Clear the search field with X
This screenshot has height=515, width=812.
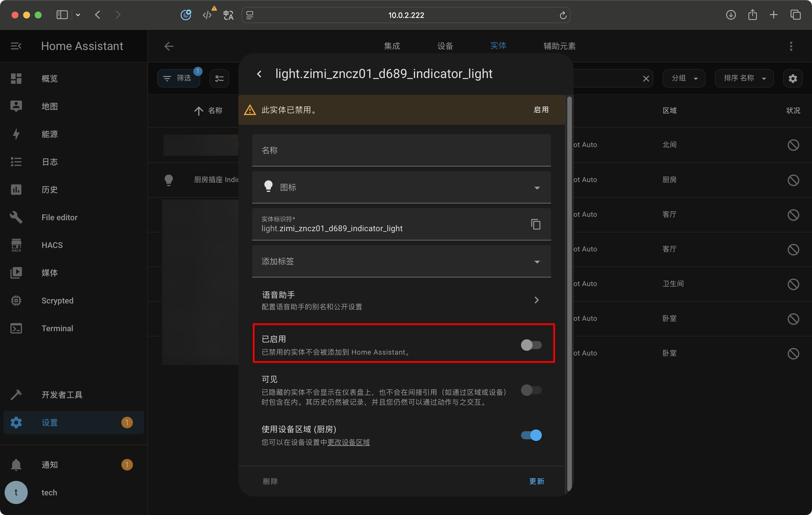click(646, 79)
